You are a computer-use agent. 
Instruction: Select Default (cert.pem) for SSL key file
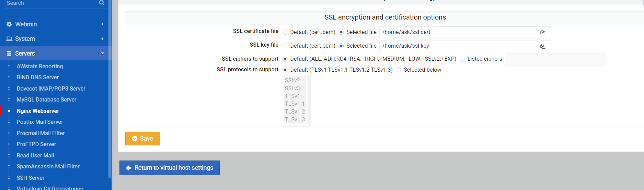click(x=285, y=46)
